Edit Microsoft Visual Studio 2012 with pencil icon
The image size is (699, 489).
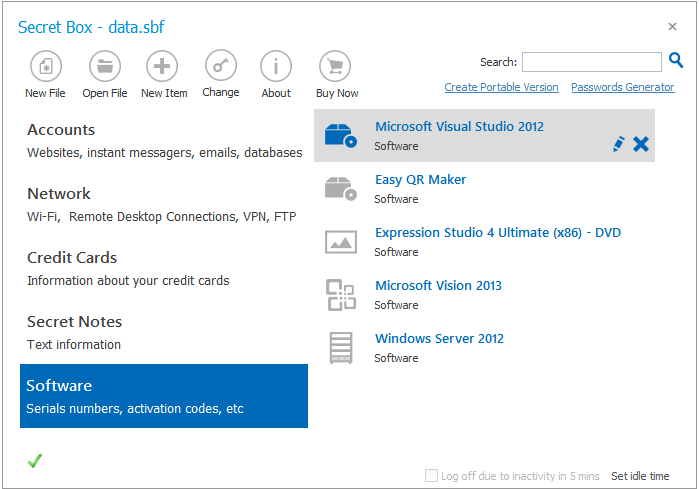point(618,145)
